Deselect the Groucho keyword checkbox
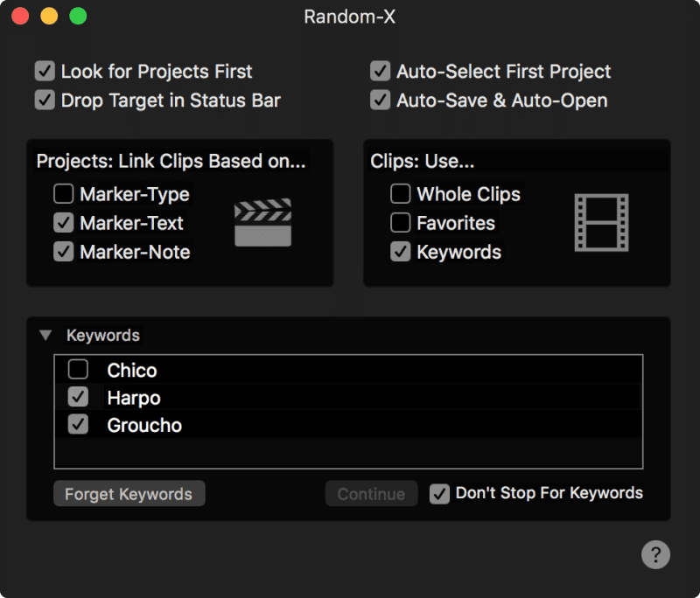This screenshot has height=598, width=700. point(78,426)
